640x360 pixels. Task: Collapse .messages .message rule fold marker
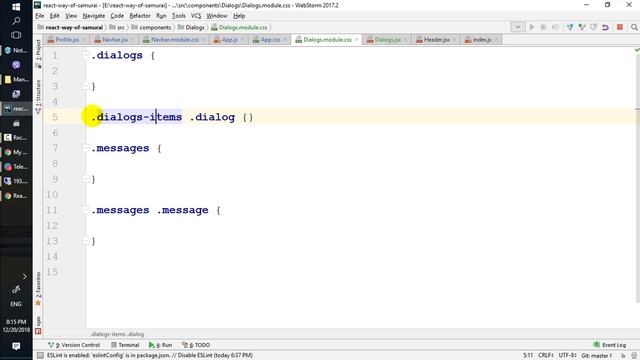(x=86, y=210)
